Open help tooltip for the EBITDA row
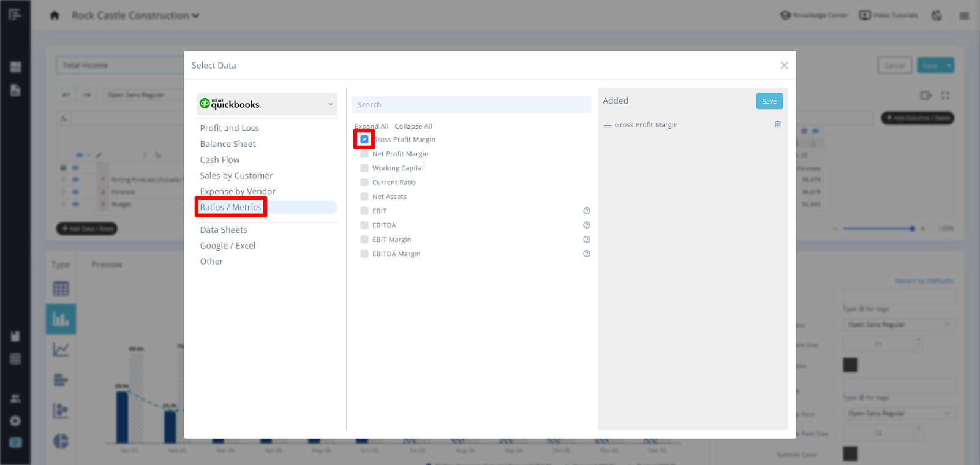Viewport: 980px width, 465px height. tap(586, 225)
